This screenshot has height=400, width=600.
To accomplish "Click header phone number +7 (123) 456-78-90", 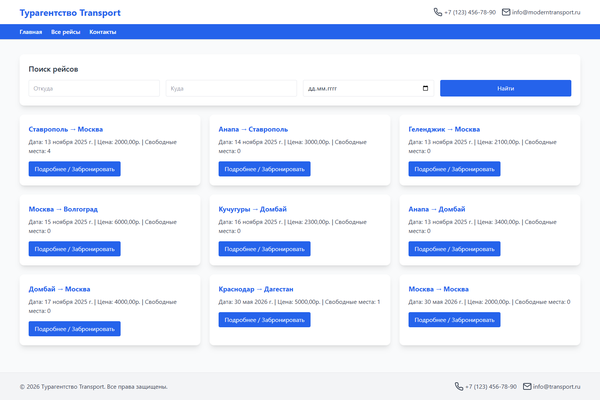I will pos(470,12).
